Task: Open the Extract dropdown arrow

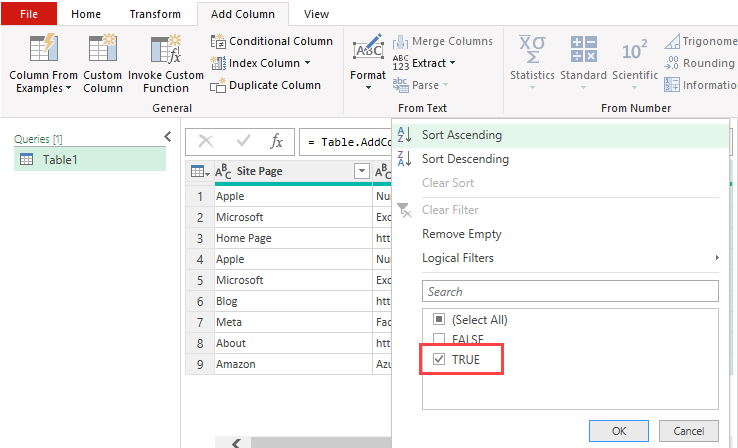Action: click(452, 63)
